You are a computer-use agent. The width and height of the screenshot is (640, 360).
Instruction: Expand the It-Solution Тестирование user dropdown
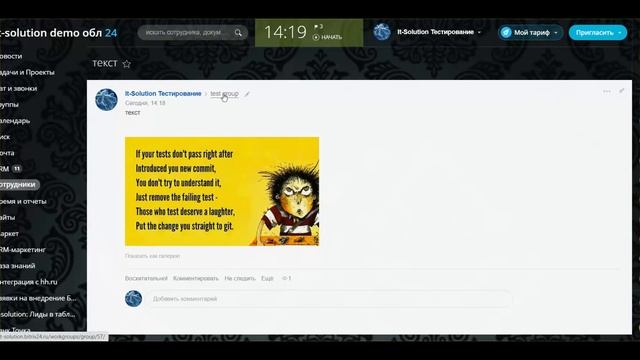pyautogui.click(x=479, y=32)
